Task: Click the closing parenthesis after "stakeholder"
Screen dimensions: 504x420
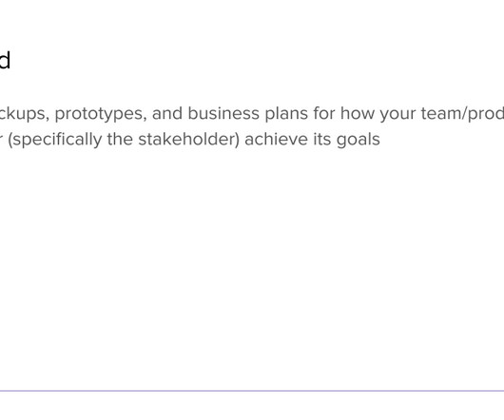Action: pyautogui.click(x=237, y=140)
